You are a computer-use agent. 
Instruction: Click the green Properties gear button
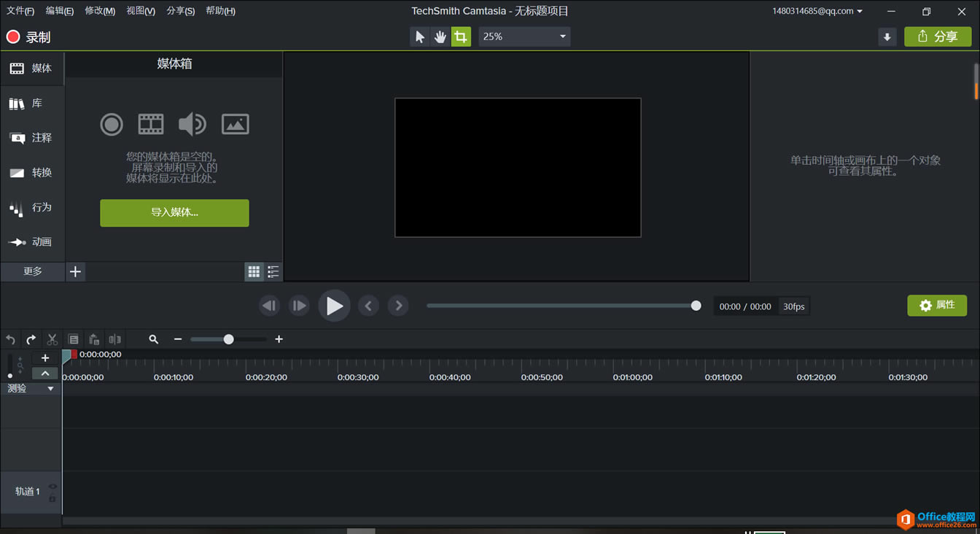[x=937, y=306]
